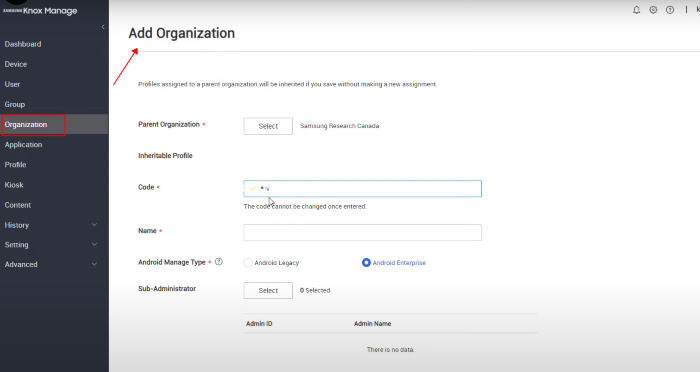Click Select button for Parent Organization
700x372 pixels.
click(268, 126)
